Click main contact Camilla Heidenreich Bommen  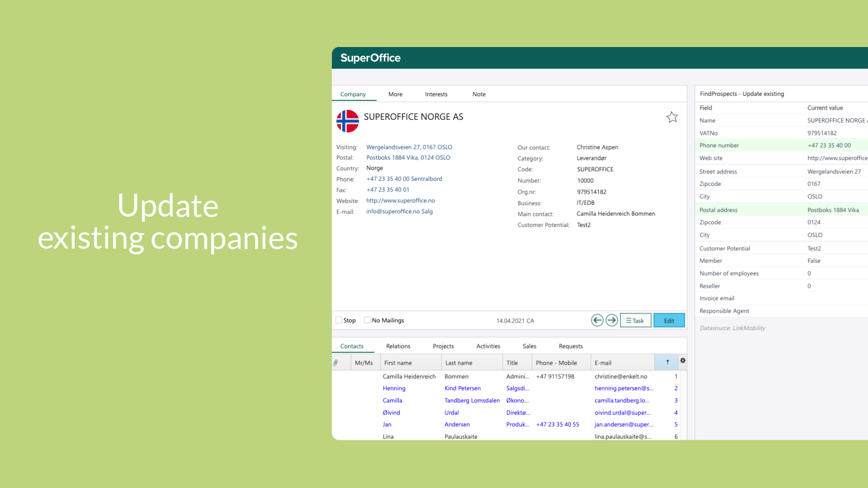(x=616, y=214)
